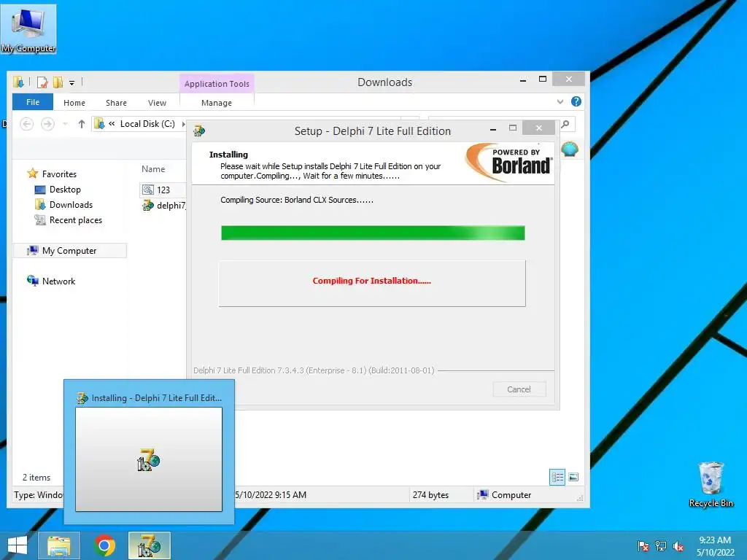Click the Forward navigation arrow
Screen dimensions: 747x560
click(x=47, y=124)
